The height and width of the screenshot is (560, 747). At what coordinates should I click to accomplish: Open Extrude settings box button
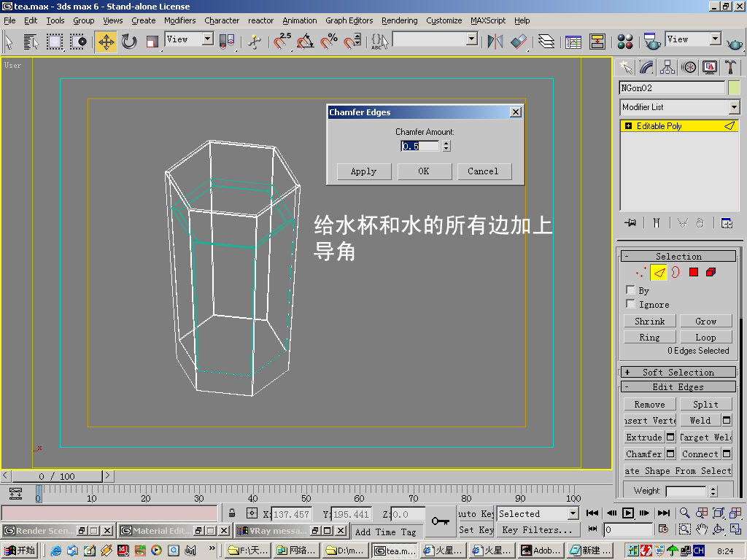671,437
